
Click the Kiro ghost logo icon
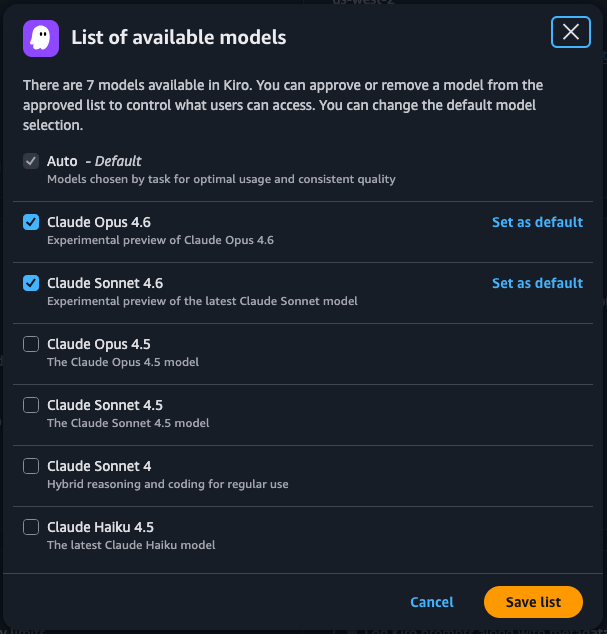click(41, 37)
